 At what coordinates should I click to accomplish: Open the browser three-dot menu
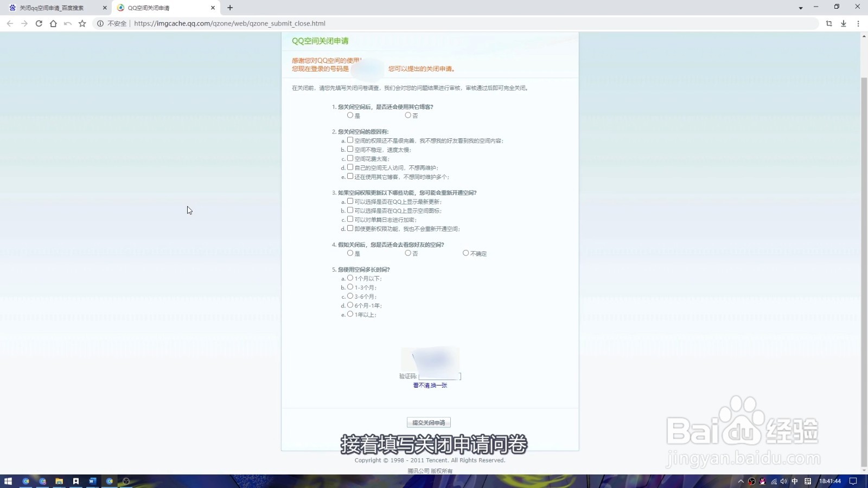tap(858, 23)
